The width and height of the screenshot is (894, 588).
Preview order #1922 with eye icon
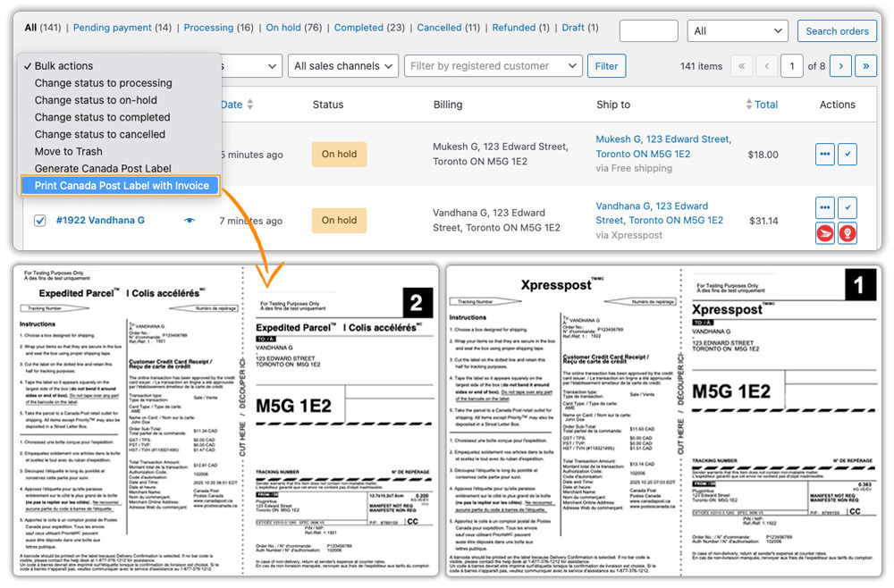click(x=189, y=220)
